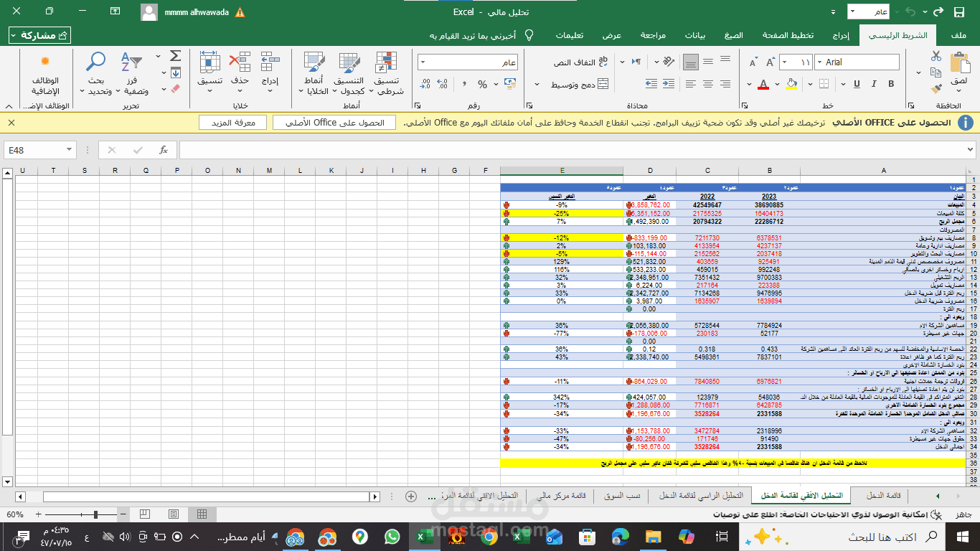Viewport: 980px width, 551px height.
Task: Apply comma style number format
Action: click(x=465, y=84)
